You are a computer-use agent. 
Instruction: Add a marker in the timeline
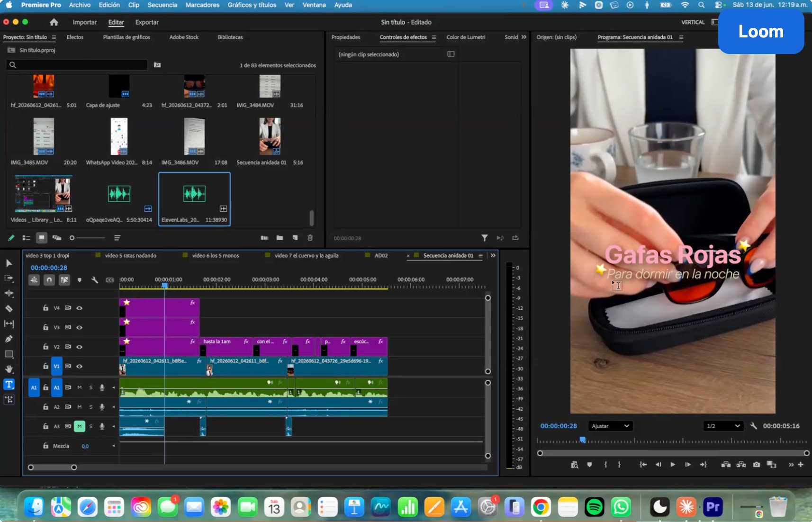click(80, 280)
